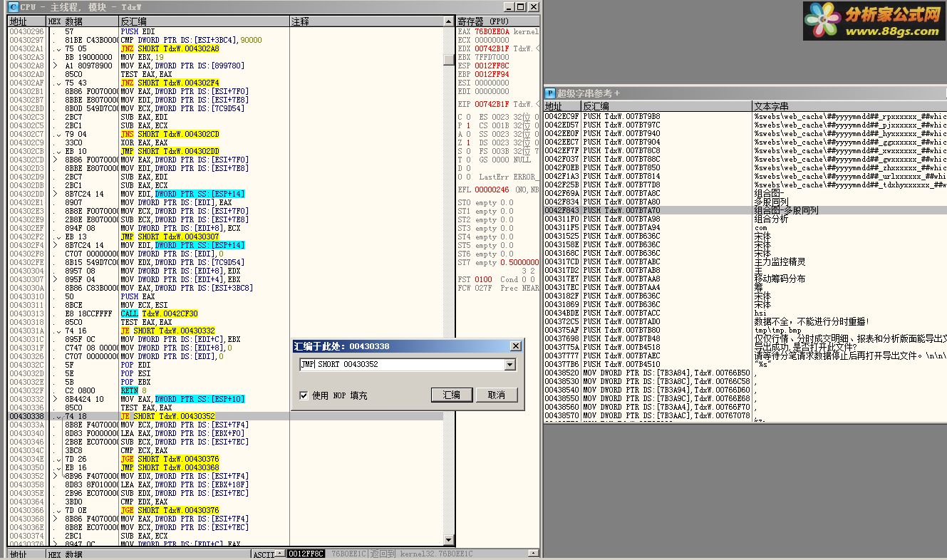Click the 寄存器 (FPU) header bar
Image resolution: width=947 pixels, height=560 pixels.
(x=498, y=22)
